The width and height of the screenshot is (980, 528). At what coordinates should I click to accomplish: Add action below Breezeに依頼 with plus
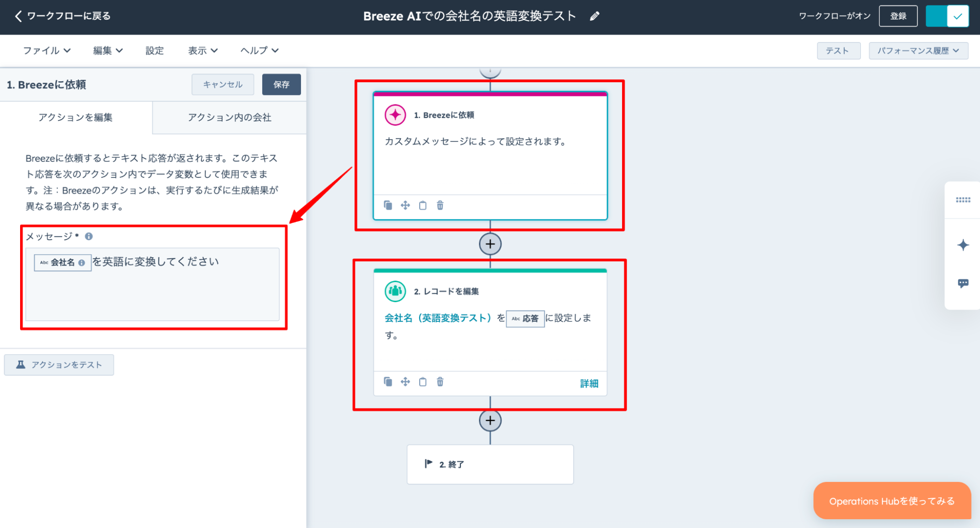click(490, 244)
